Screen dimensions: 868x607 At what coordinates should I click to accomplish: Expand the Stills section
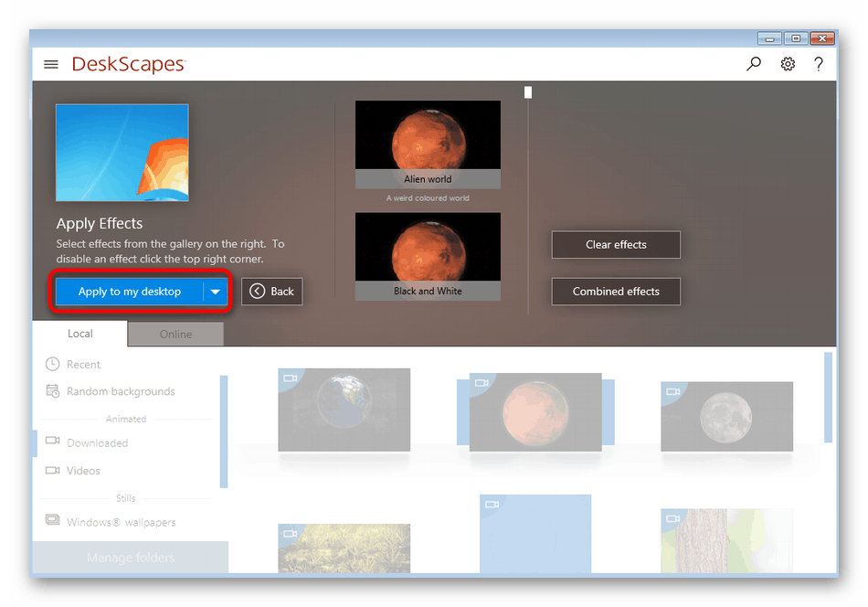125,498
